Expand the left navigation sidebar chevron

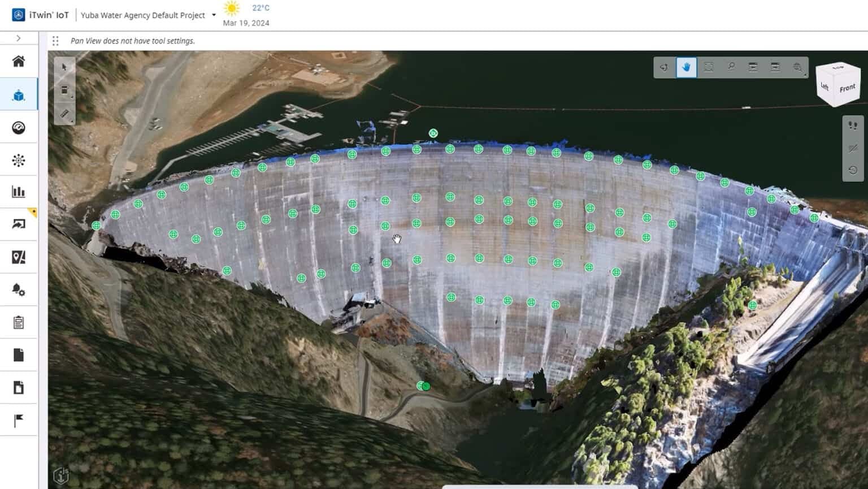[x=19, y=38]
